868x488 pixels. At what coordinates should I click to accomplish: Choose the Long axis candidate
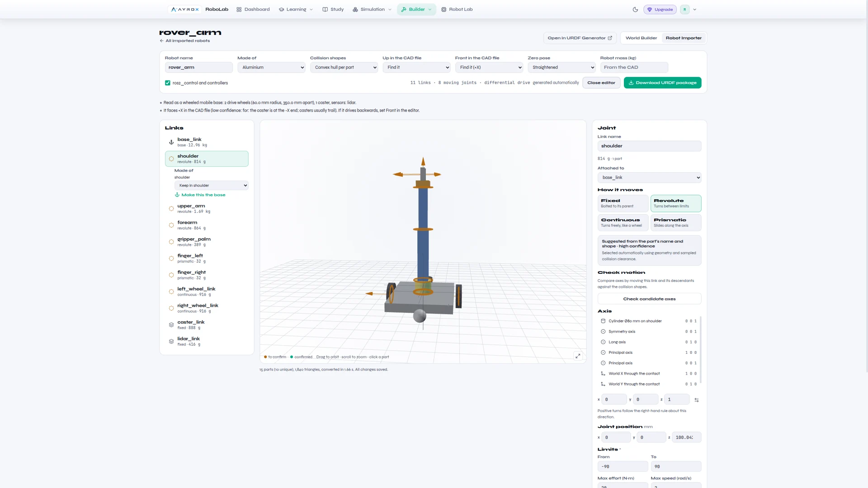click(x=649, y=342)
